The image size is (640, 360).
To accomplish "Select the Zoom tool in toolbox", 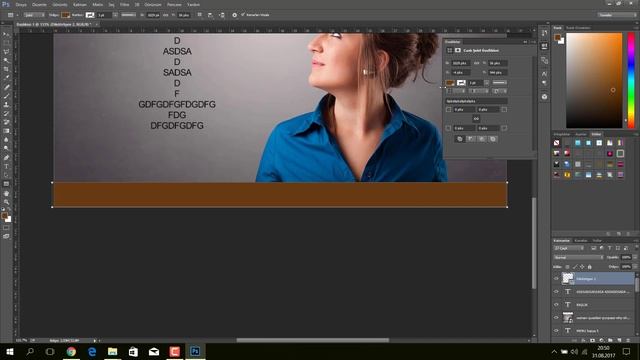I will 6,202.
